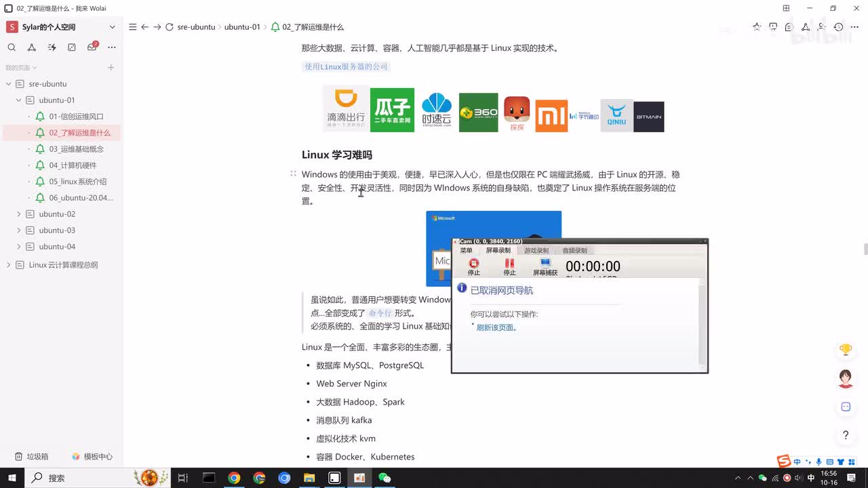Click the window layout grid icon
Screen dimensions: 868x488
point(786,8)
